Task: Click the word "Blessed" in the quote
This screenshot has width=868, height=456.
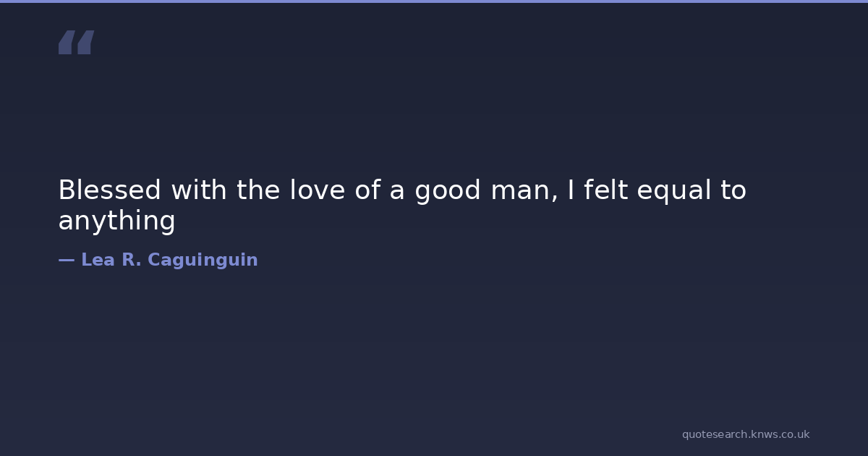Action: click(109, 190)
